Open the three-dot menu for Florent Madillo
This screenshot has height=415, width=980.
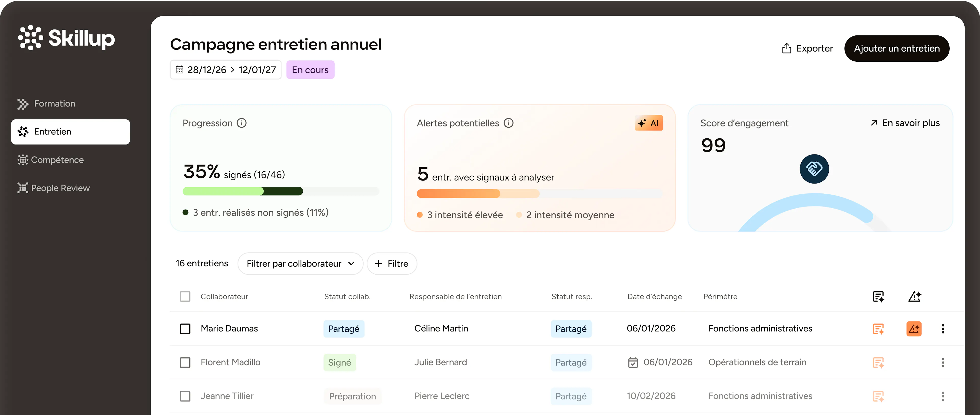(x=943, y=362)
